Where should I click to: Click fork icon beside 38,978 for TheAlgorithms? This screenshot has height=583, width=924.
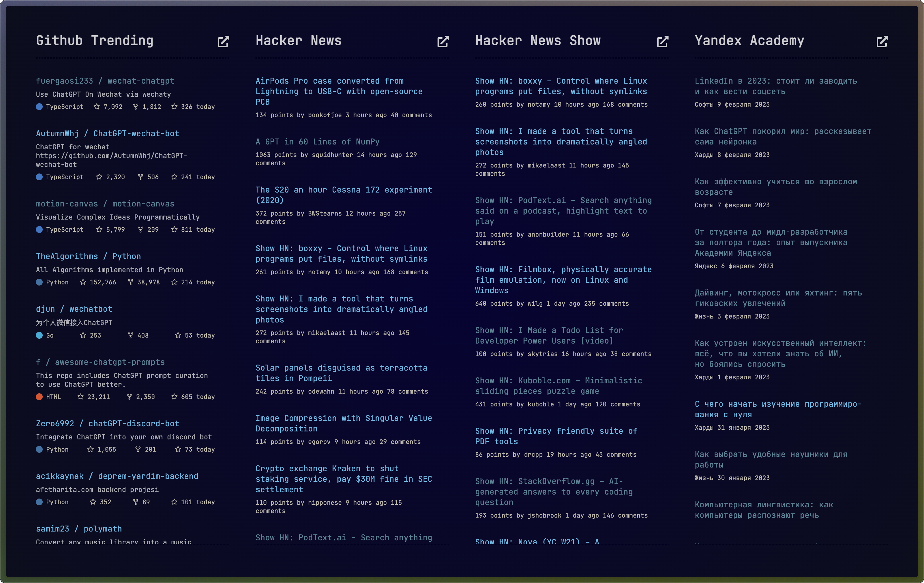(x=131, y=282)
